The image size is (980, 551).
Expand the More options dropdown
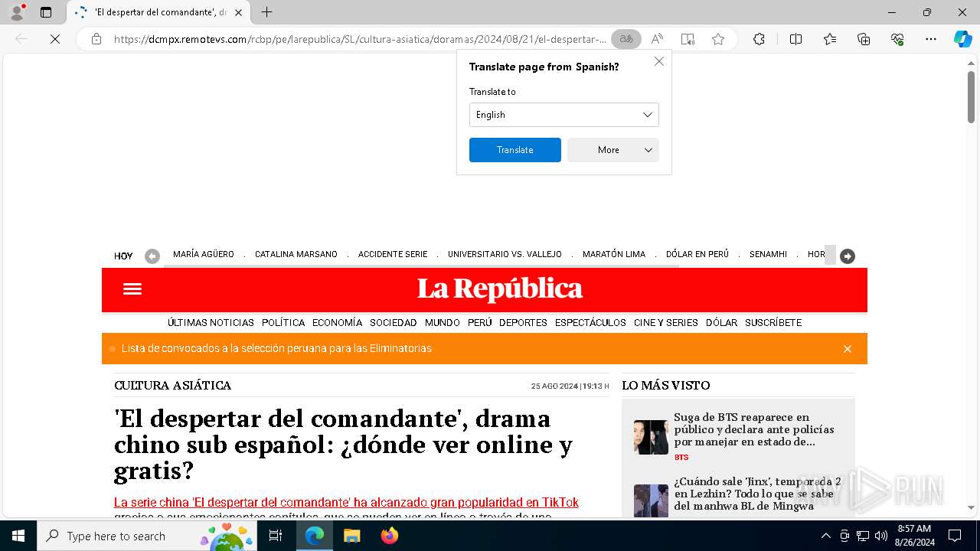tap(612, 150)
